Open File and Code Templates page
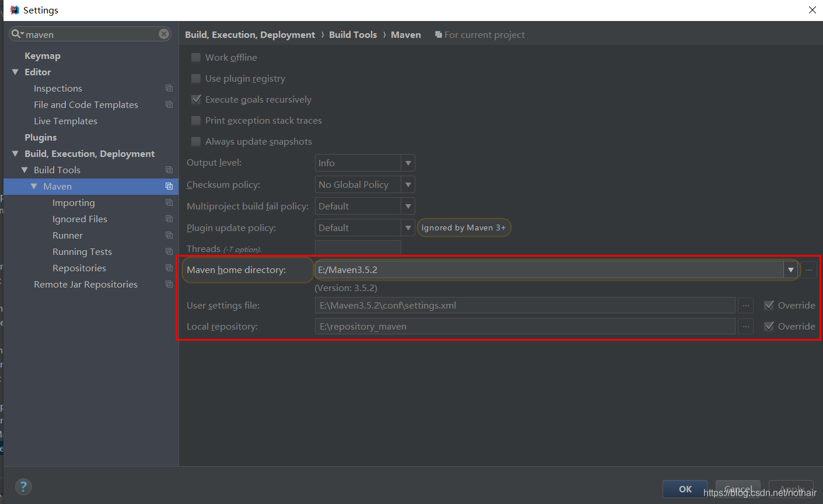 point(86,104)
